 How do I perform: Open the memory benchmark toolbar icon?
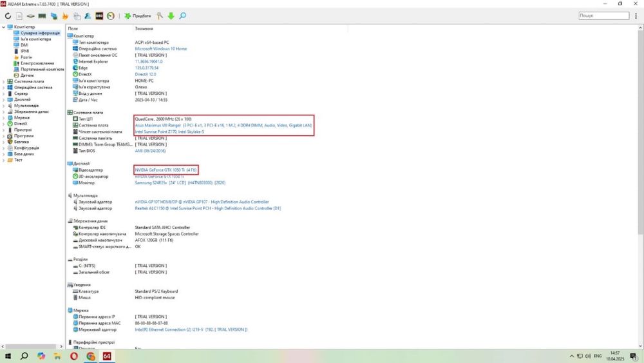(x=42, y=15)
